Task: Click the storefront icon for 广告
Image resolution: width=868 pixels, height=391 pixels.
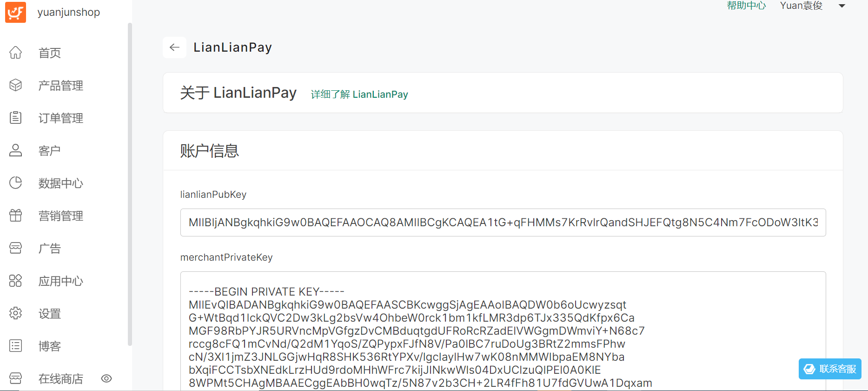Action: tap(16, 248)
